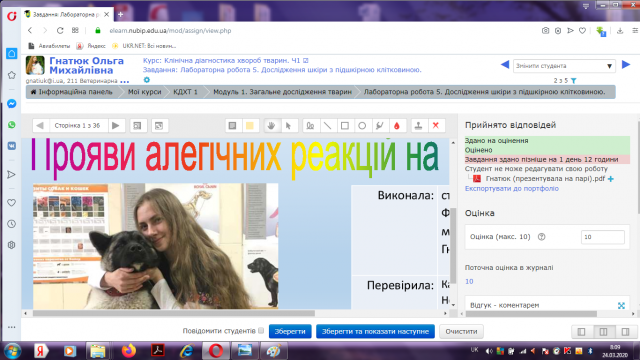Viewport: 640px width, 360px height.
Task: Select the pen drawing tool
Action: pos(310,126)
